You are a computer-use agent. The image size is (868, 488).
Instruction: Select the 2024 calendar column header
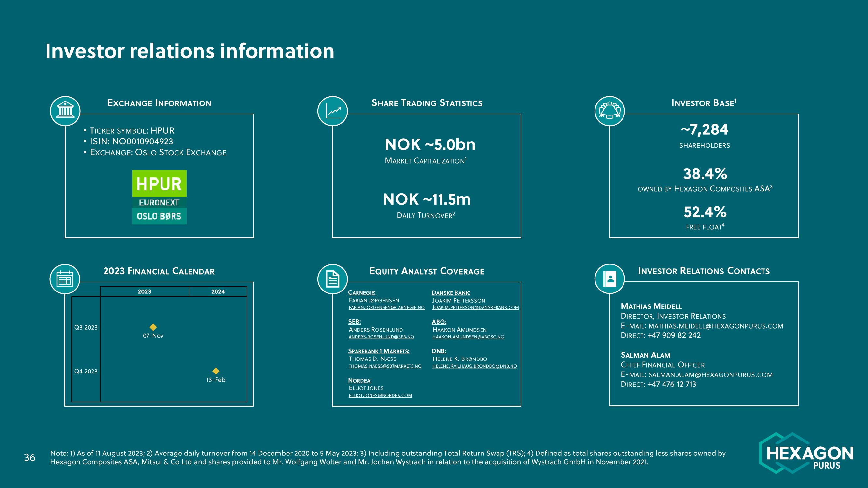218,291
